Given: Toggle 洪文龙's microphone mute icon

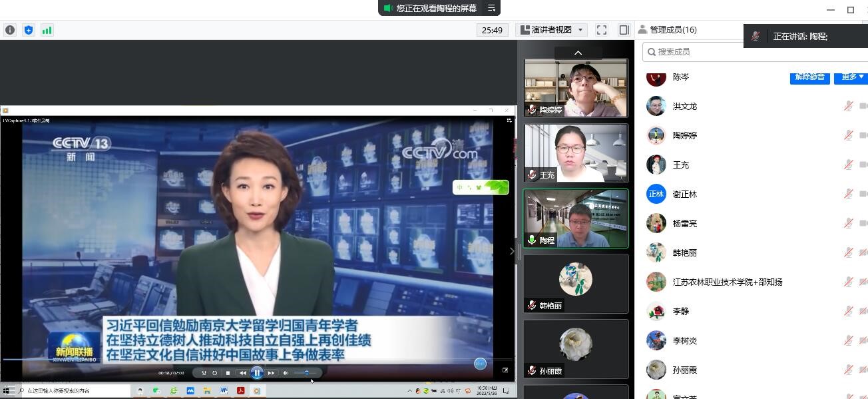Looking at the screenshot, I should tap(848, 106).
